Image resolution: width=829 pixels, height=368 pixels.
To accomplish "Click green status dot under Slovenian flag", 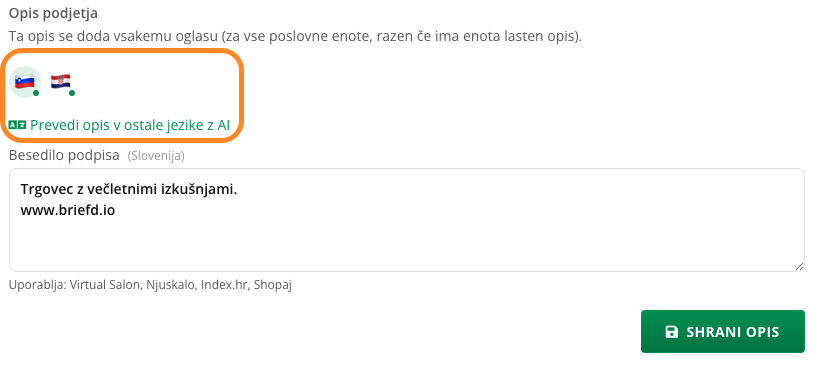I will (x=36, y=93).
